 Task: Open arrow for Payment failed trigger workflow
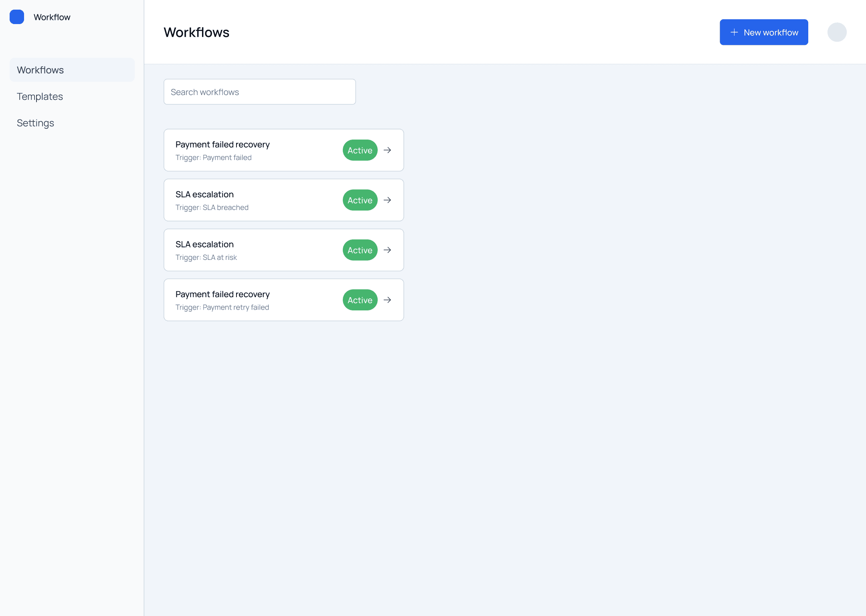tap(387, 150)
